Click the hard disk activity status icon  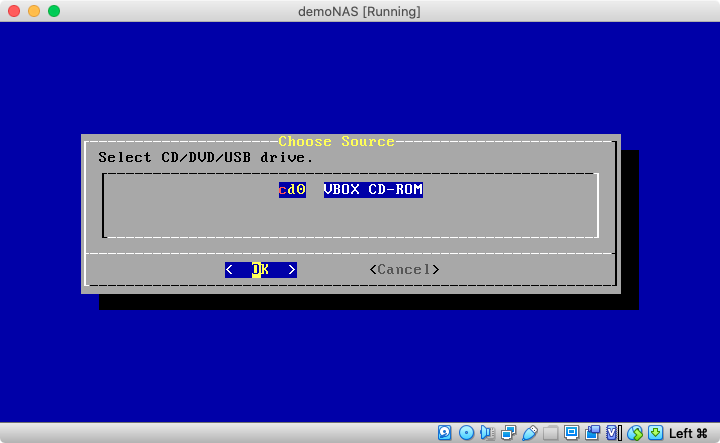444,432
